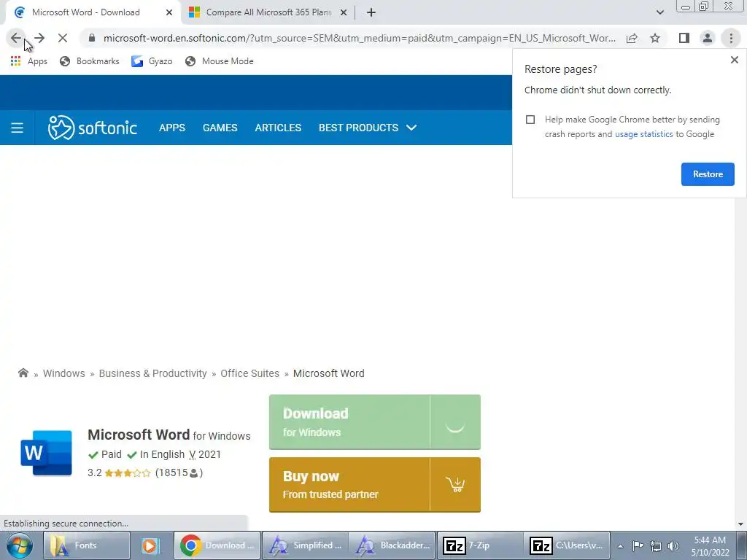Open the Apps menu on Softonic

point(172,128)
